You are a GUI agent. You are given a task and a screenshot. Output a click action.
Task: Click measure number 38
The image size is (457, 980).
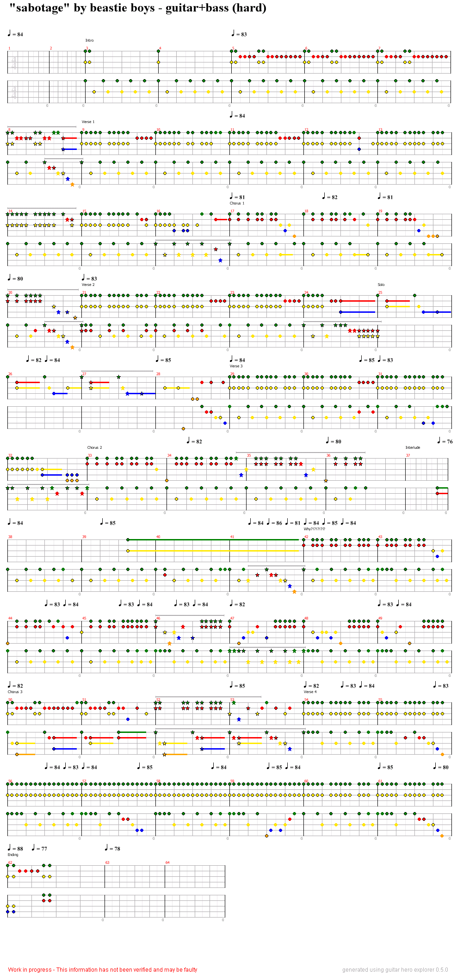(10, 537)
